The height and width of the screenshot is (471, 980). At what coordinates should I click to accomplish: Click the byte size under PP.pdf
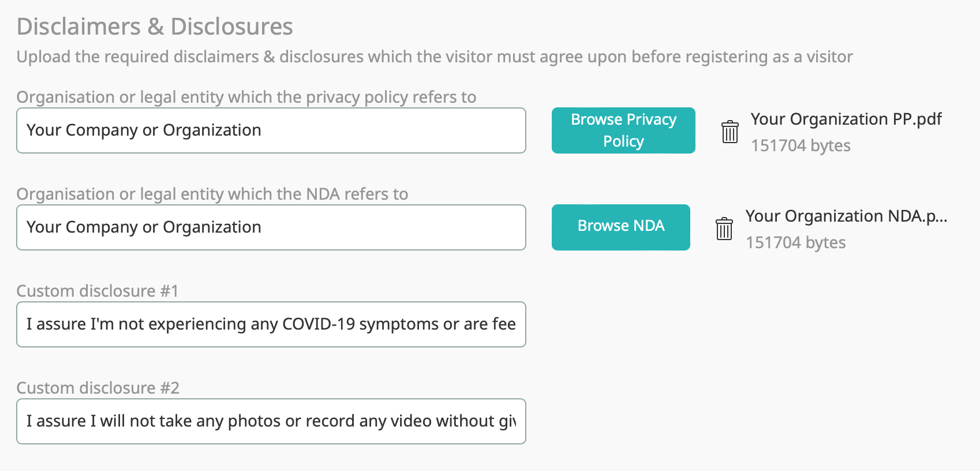click(801, 145)
